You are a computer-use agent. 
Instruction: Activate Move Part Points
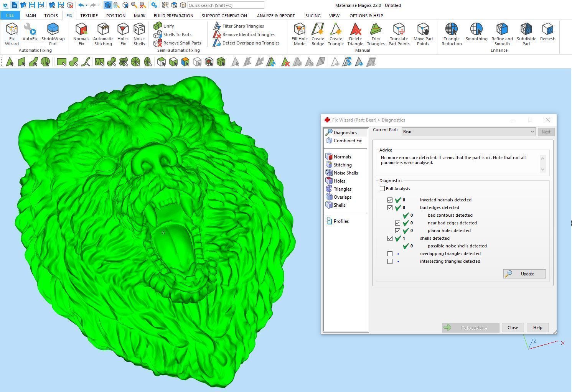pos(423,34)
